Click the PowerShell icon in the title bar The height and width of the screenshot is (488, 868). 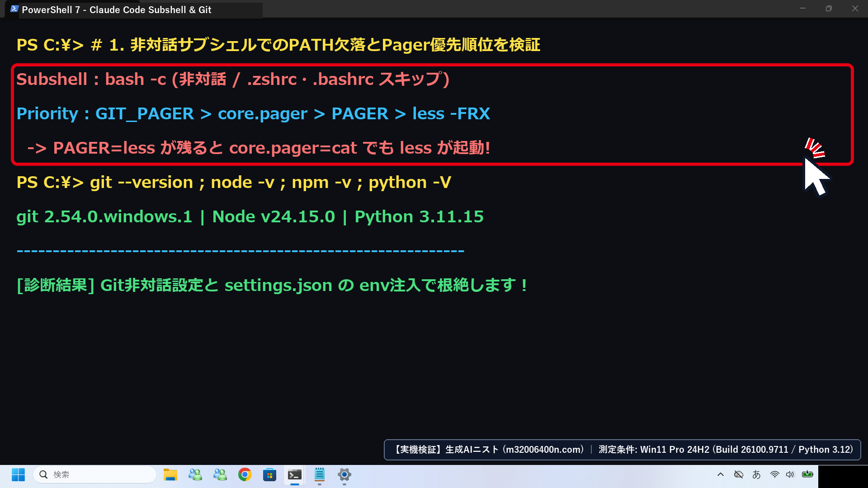click(14, 9)
